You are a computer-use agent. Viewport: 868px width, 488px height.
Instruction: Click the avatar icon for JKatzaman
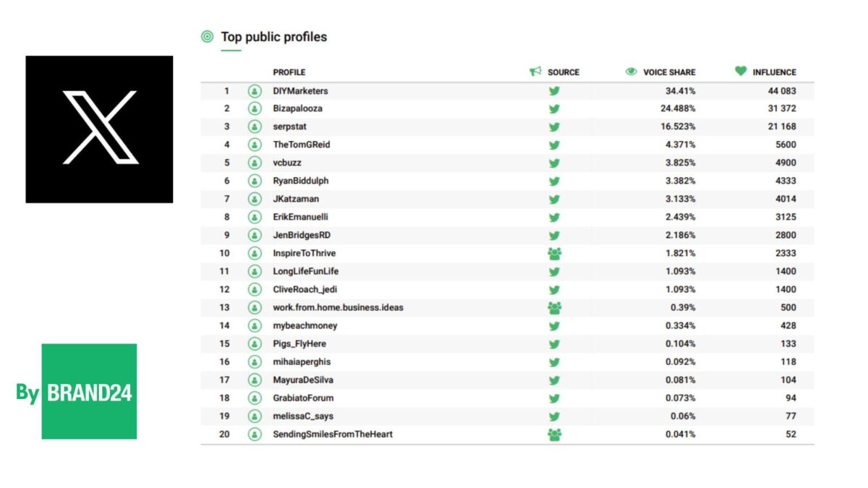tap(255, 199)
